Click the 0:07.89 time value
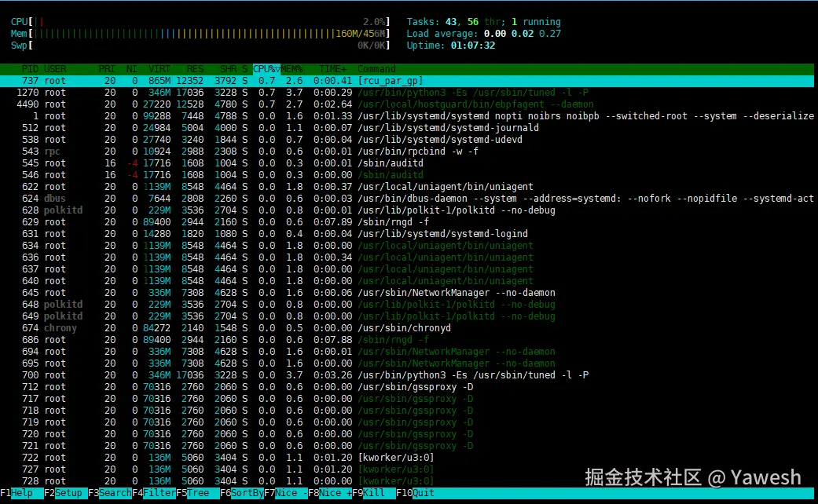 coord(333,222)
